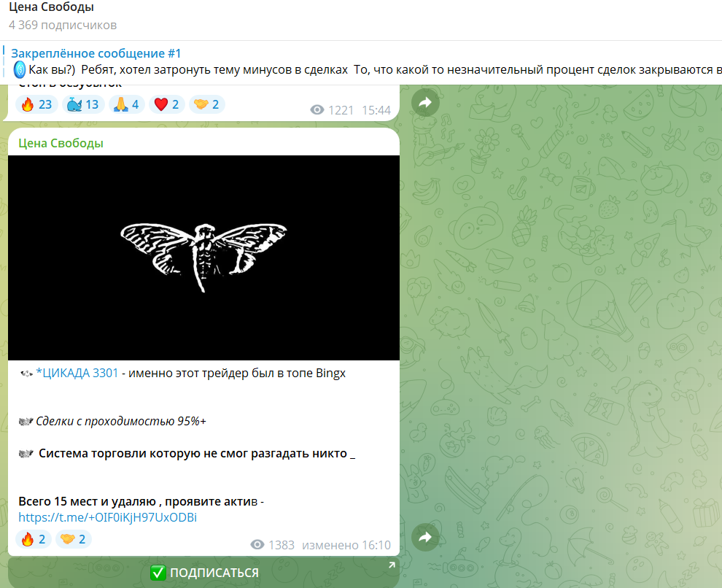Image resolution: width=722 pixels, height=588 pixels.
Task: Click the green checkmark on subscribe button
Action: pos(158,573)
